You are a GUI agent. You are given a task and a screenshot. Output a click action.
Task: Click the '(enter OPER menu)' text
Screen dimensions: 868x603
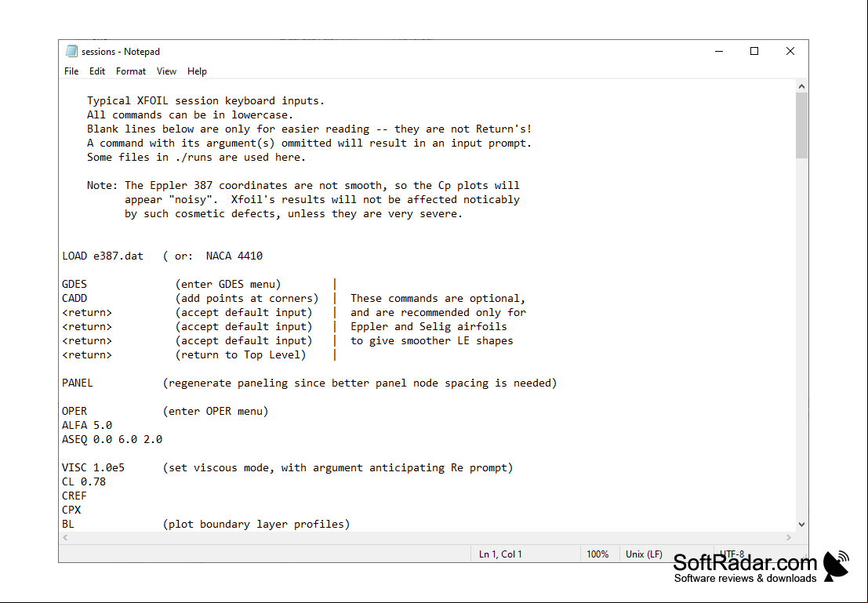pyautogui.click(x=216, y=412)
